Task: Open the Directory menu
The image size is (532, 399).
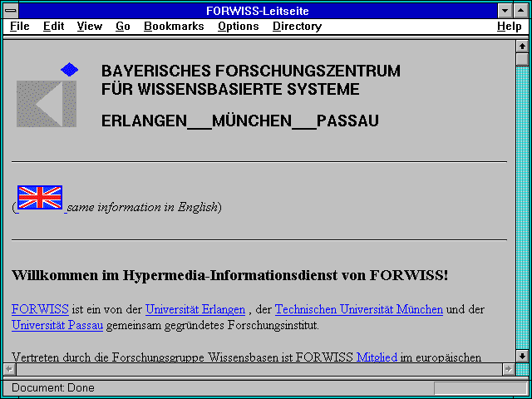Action: click(298, 26)
